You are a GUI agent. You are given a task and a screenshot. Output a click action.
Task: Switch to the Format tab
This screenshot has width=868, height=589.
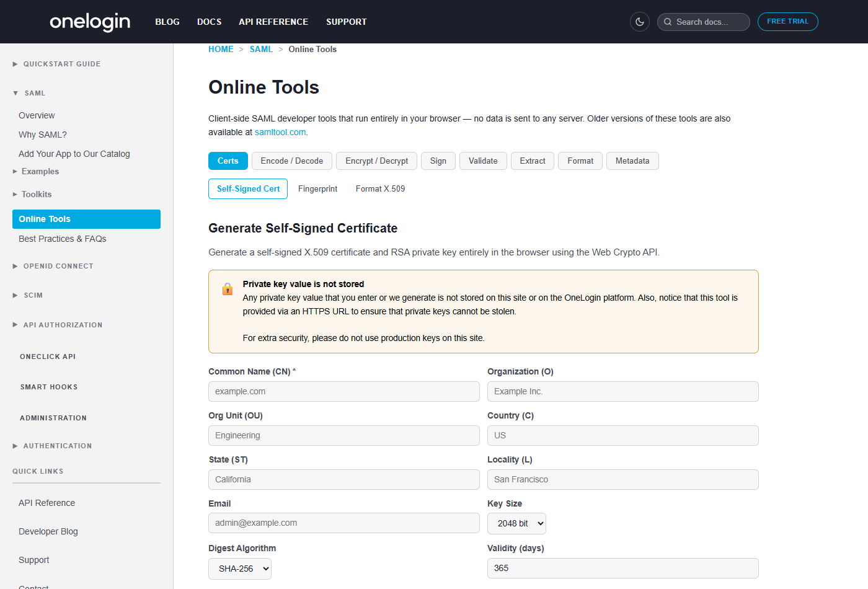(x=580, y=161)
